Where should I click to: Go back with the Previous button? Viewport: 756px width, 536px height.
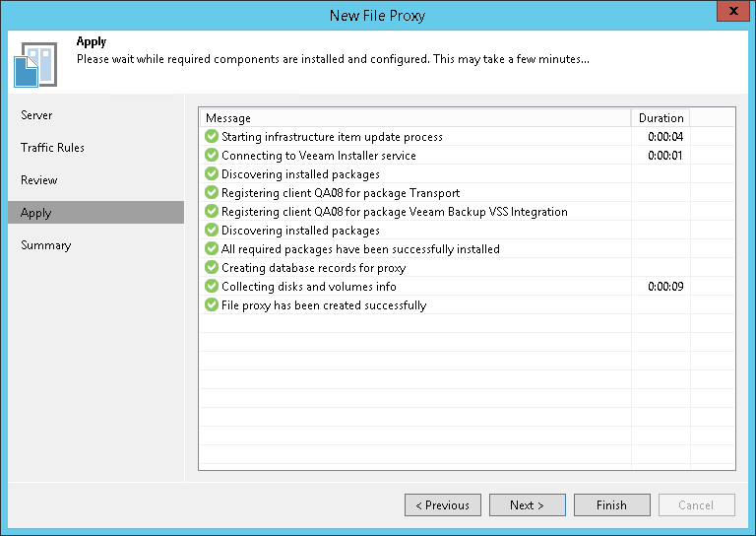(x=443, y=505)
